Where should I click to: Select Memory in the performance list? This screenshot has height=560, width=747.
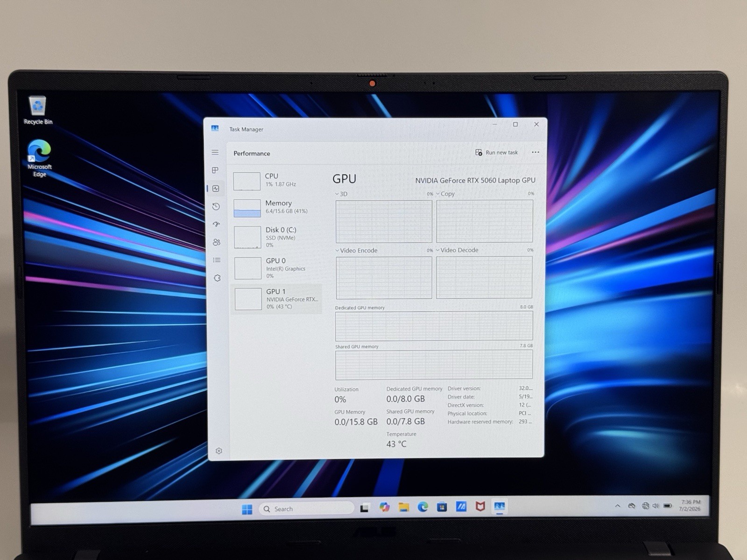pyautogui.click(x=276, y=207)
